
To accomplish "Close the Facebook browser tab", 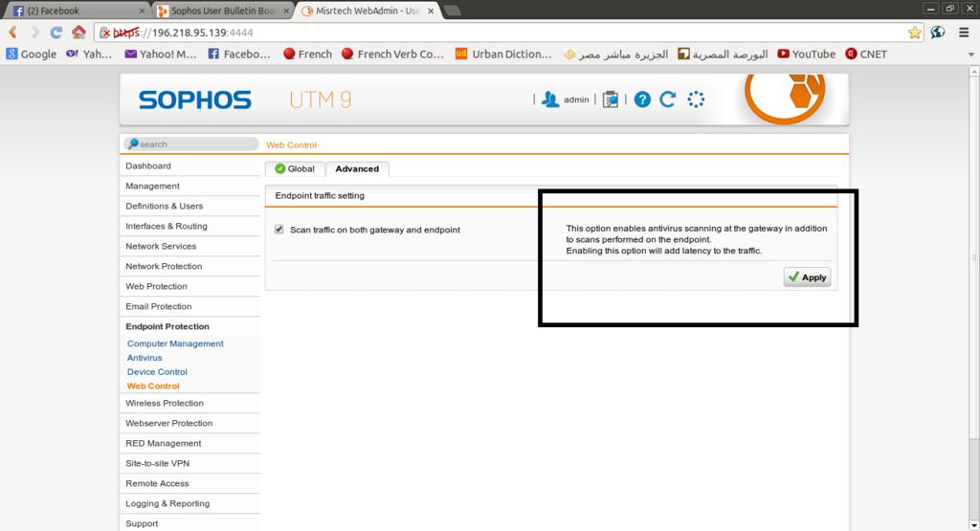I will coord(142,11).
